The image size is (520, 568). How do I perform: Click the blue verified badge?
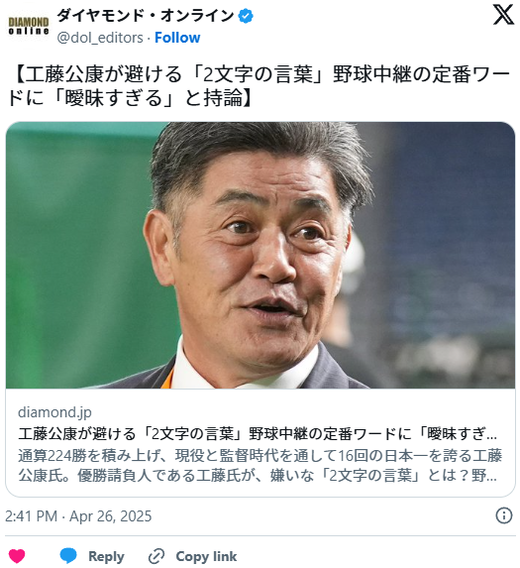[x=246, y=16]
